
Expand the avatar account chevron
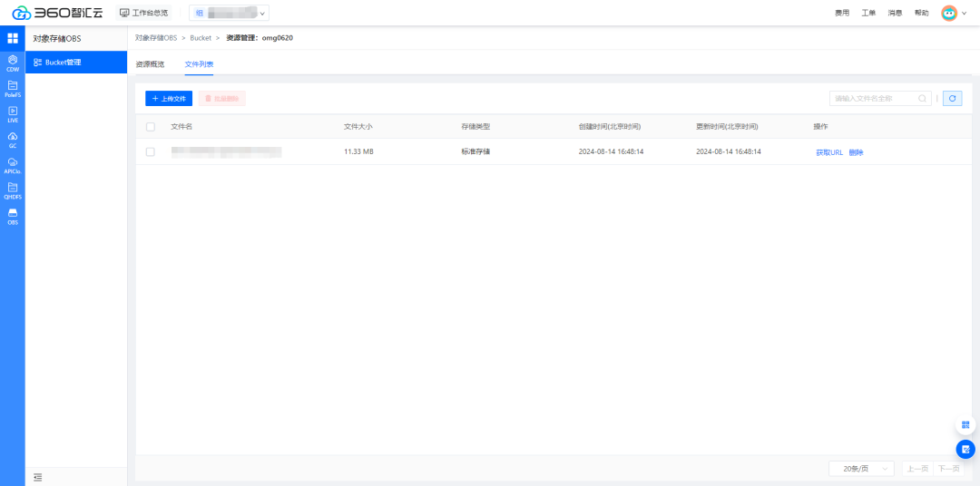point(965,13)
